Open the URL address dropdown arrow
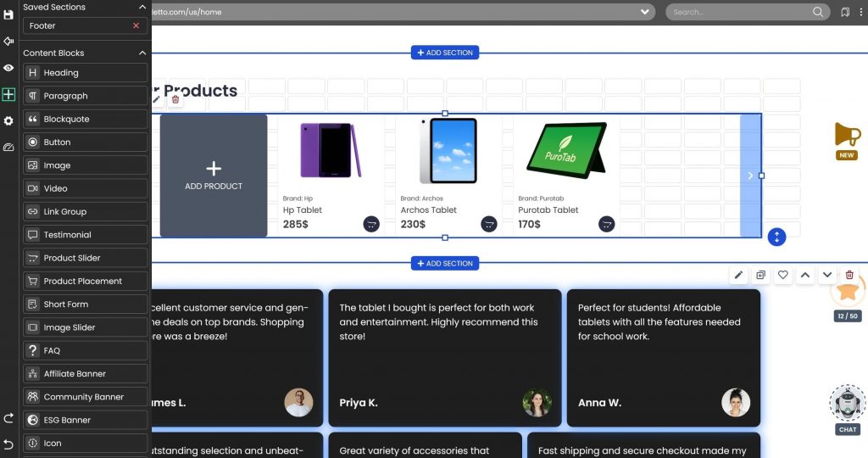 point(644,12)
